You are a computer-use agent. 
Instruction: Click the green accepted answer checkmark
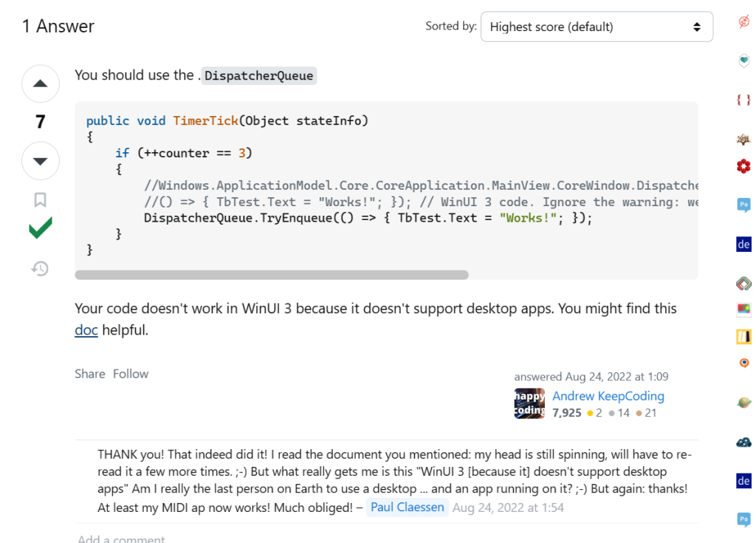[x=41, y=228]
